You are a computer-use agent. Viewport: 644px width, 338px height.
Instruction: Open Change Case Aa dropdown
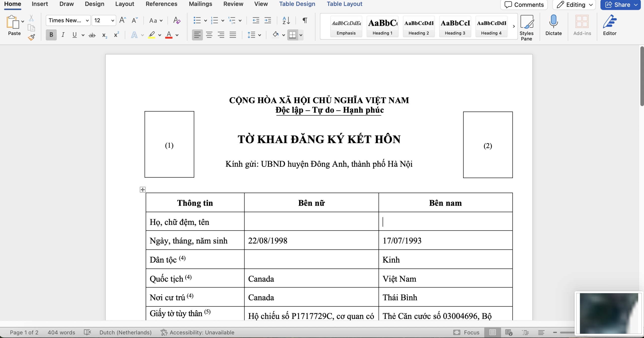click(156, 21)
